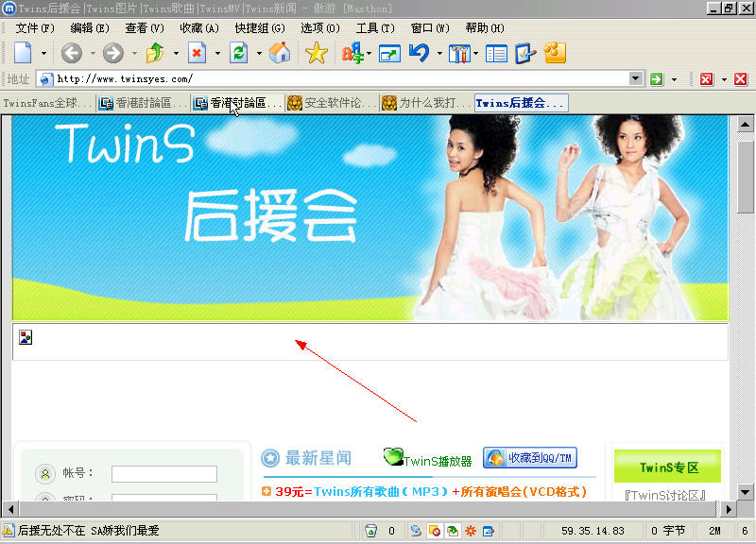
Task: Expand the Go button dropdown arrow
Action: (674, 79)
